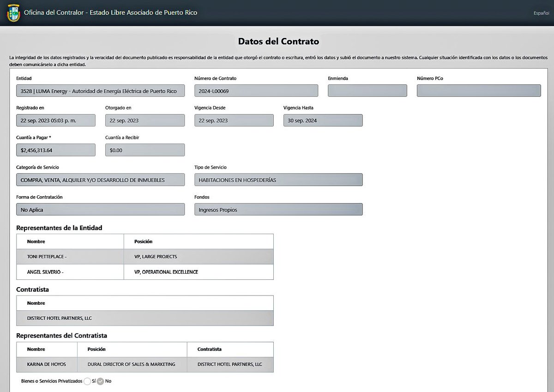Click the Datos del Contrato page heading

278,41
